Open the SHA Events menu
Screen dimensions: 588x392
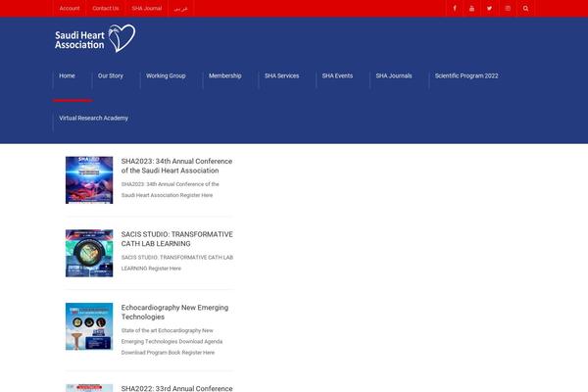pyautogui.click(x=337, y=75)
